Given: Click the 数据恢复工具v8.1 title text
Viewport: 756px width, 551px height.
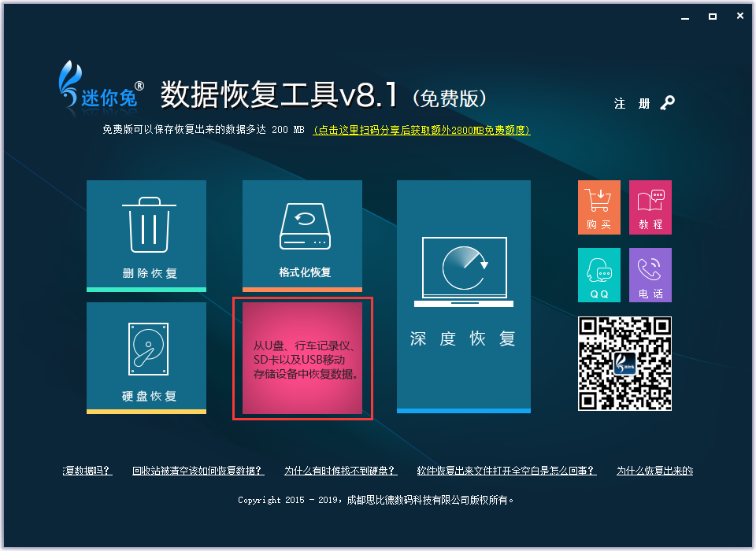Looking at the screenshot, I should (279, 94).
